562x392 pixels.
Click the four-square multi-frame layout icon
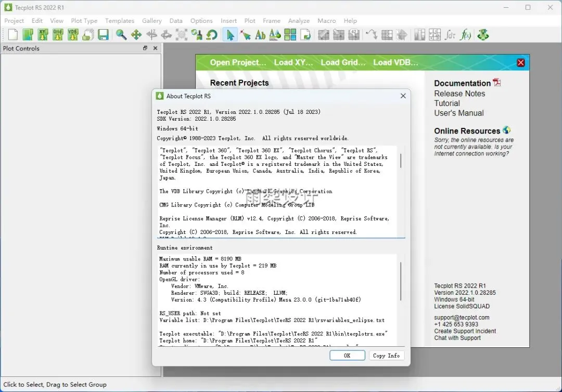coord(290,35)
